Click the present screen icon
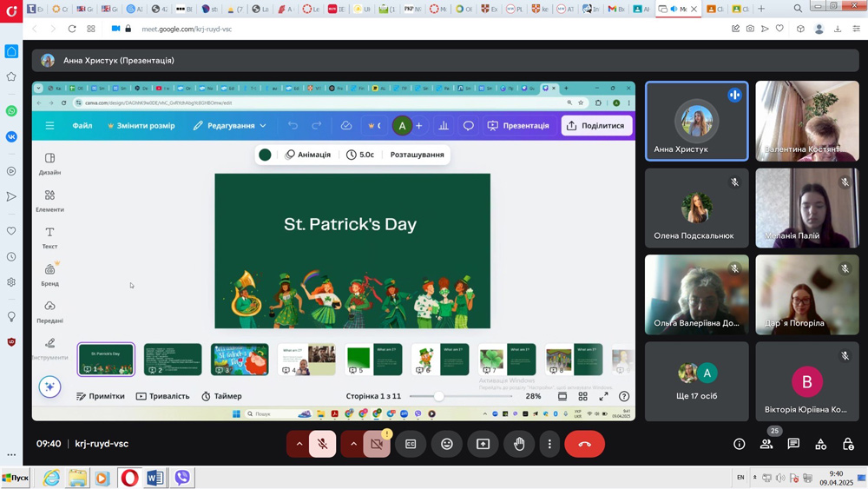Viewport: 868px width, 489px height. point(483,444)
